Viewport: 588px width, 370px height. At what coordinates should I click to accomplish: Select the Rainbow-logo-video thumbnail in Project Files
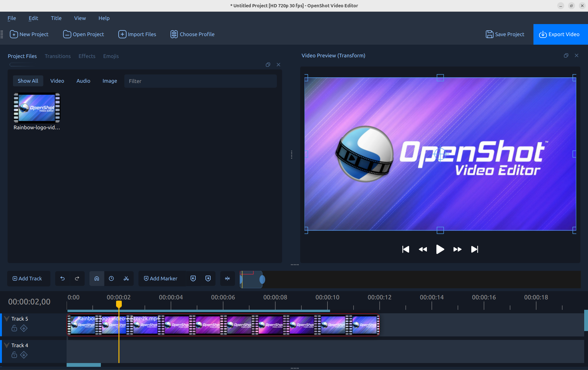36,108
